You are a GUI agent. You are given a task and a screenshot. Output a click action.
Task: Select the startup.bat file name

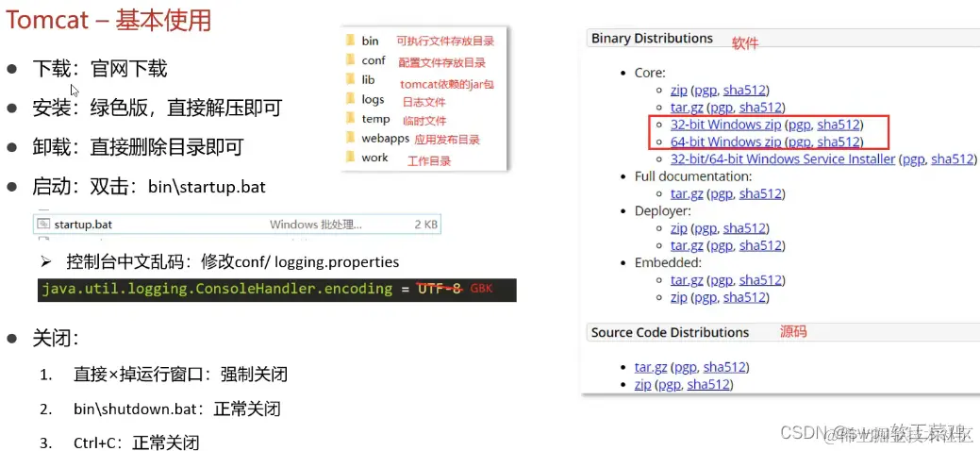(x=83, y=224)
